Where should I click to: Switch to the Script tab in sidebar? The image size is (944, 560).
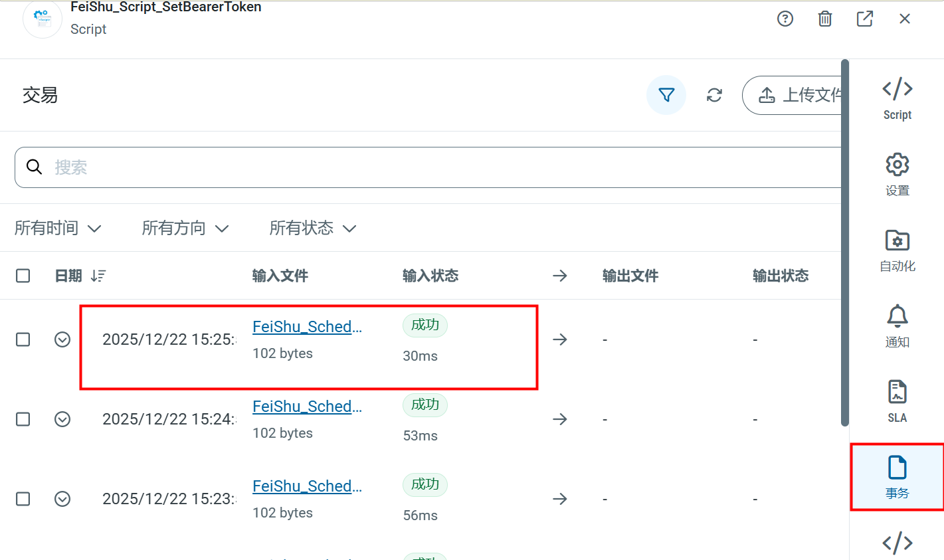pyautogui.click(x=897, y=98)
